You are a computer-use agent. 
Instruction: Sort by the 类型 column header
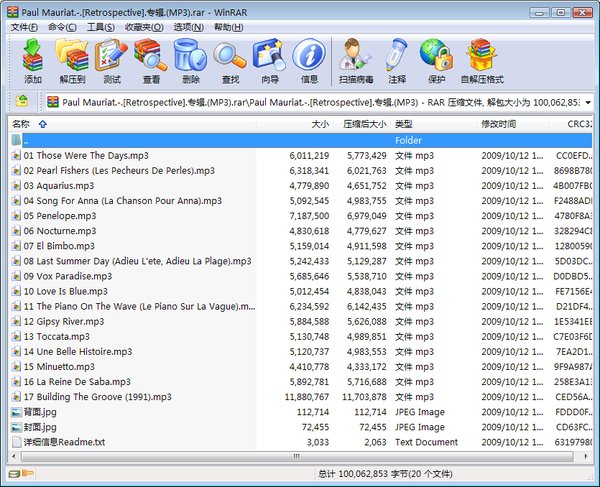point(433,124)
